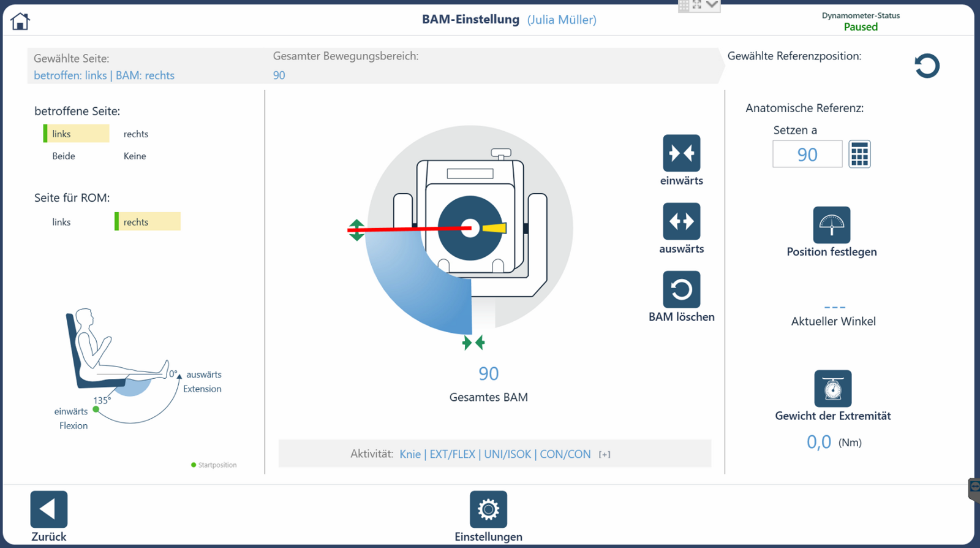The width and height of the screenshot is (980, 548).
Task: Go to the home screen icon
Action: click(20, 21)
